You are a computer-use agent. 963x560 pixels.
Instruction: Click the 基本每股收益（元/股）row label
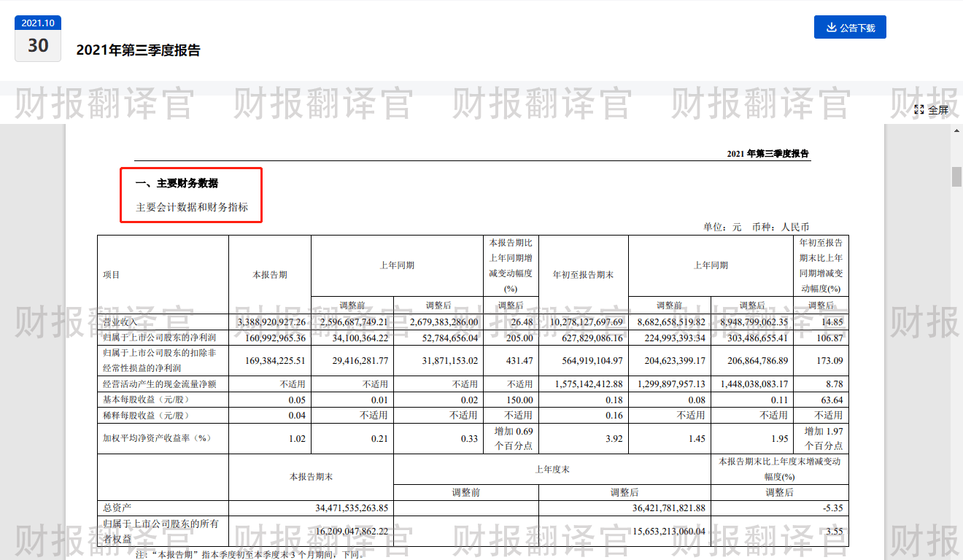146,400
